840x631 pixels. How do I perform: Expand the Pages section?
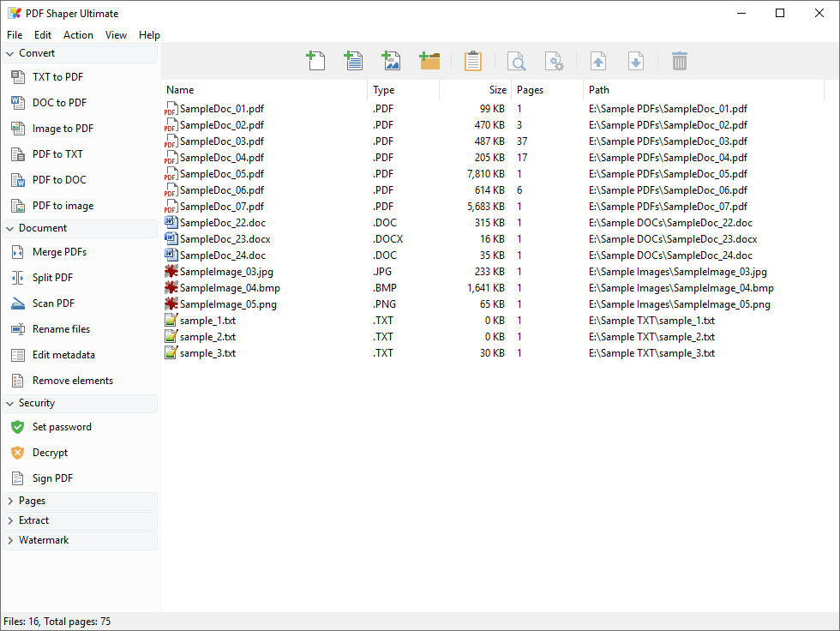(30, 500)
